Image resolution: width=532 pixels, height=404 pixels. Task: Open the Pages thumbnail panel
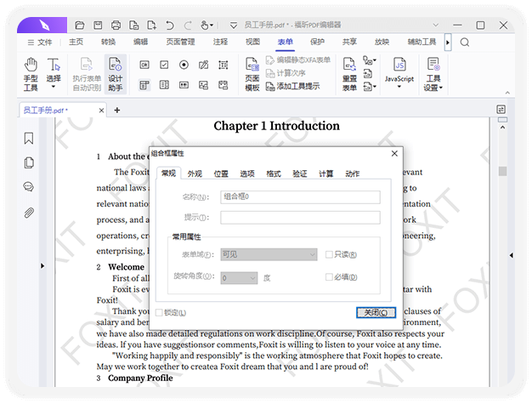tap(29, 162)
